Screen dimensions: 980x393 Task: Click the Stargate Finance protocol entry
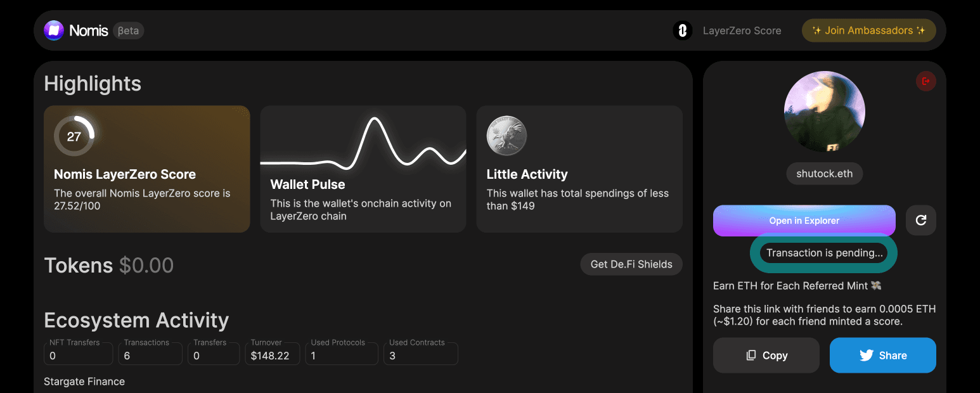84,382
